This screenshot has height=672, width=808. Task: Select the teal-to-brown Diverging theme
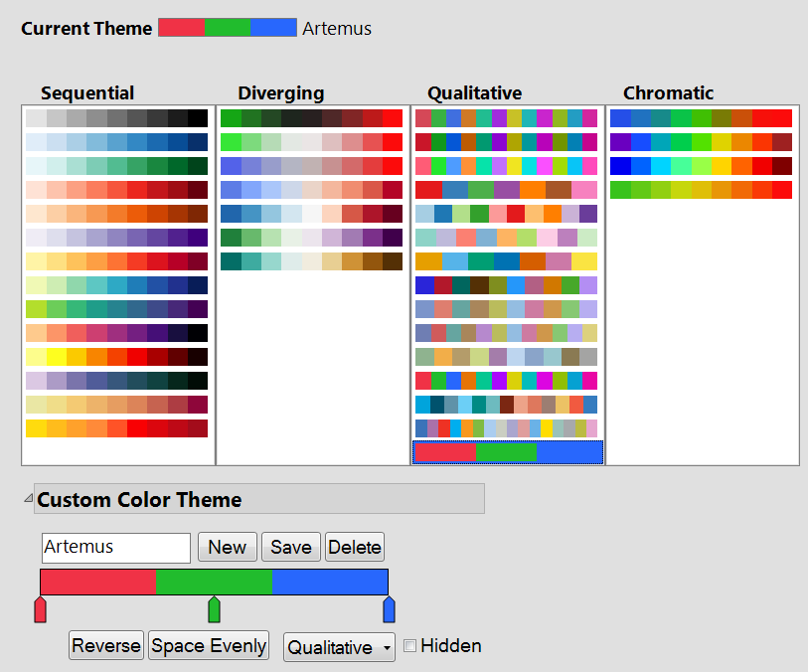311,261
